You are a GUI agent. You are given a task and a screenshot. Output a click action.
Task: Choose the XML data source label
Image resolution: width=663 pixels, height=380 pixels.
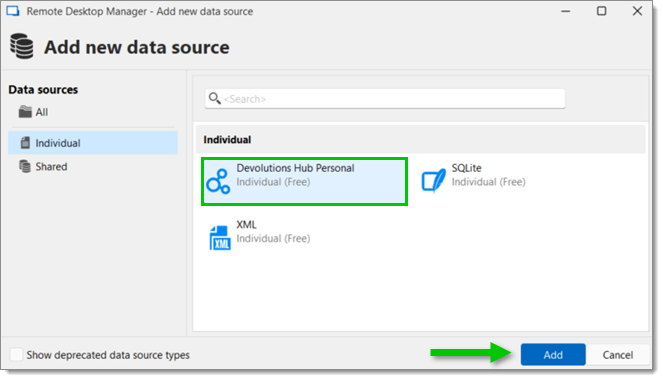tap(246, 224)
